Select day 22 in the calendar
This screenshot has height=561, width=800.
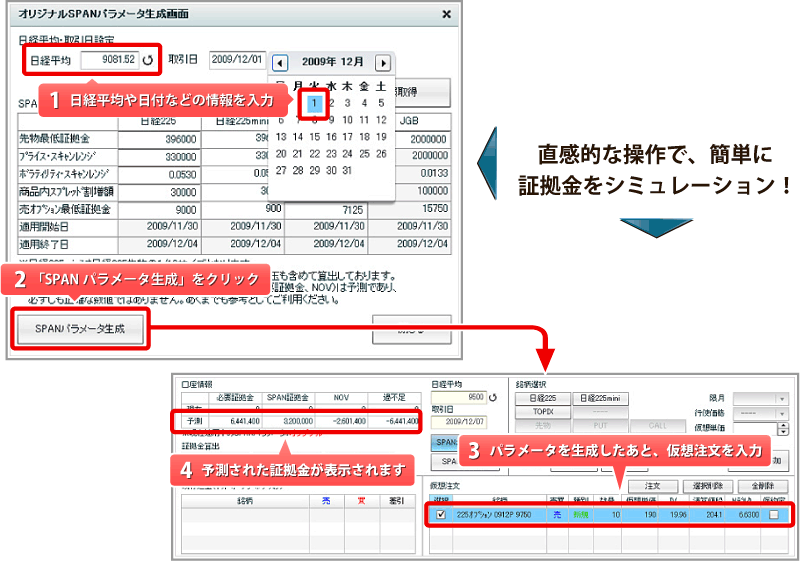[x=314, y=154]
